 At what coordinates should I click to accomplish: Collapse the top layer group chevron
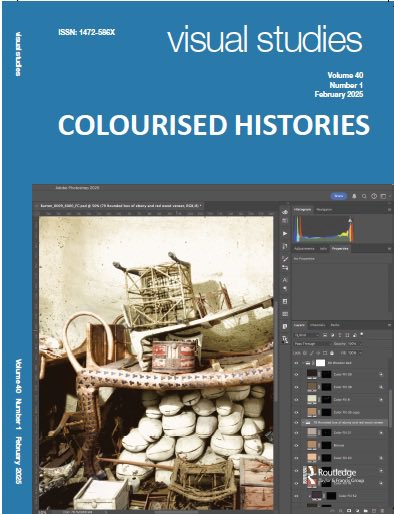303,363
